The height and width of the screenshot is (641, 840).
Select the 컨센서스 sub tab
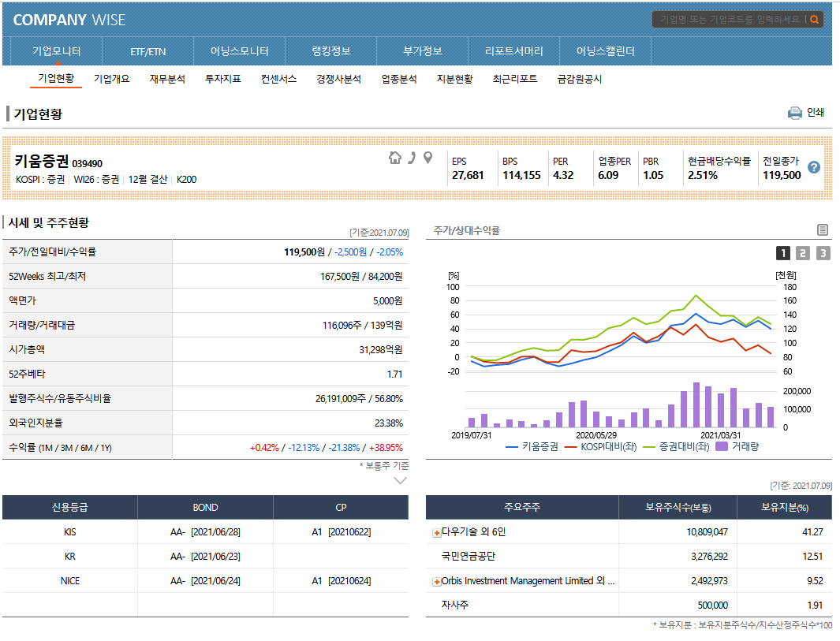tap(278, 79)
